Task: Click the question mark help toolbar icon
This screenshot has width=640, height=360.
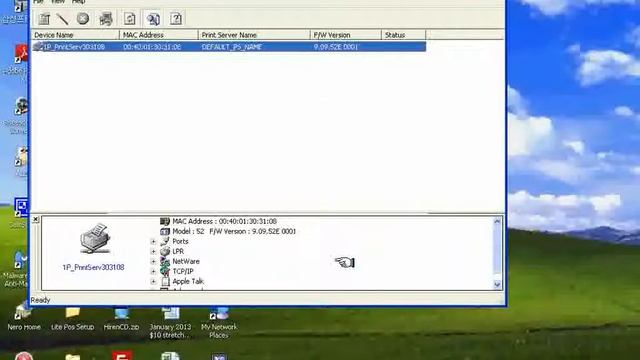Action: pos(176,19)
